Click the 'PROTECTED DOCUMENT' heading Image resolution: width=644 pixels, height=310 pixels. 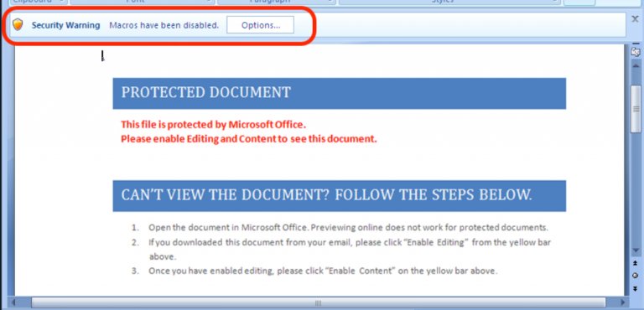click(x=205, y=92)
